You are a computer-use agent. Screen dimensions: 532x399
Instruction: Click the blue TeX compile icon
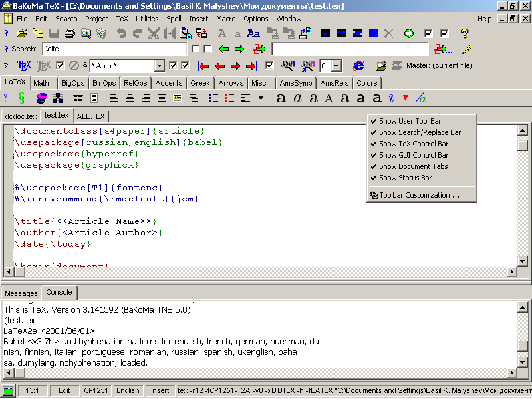click(24, 65)
